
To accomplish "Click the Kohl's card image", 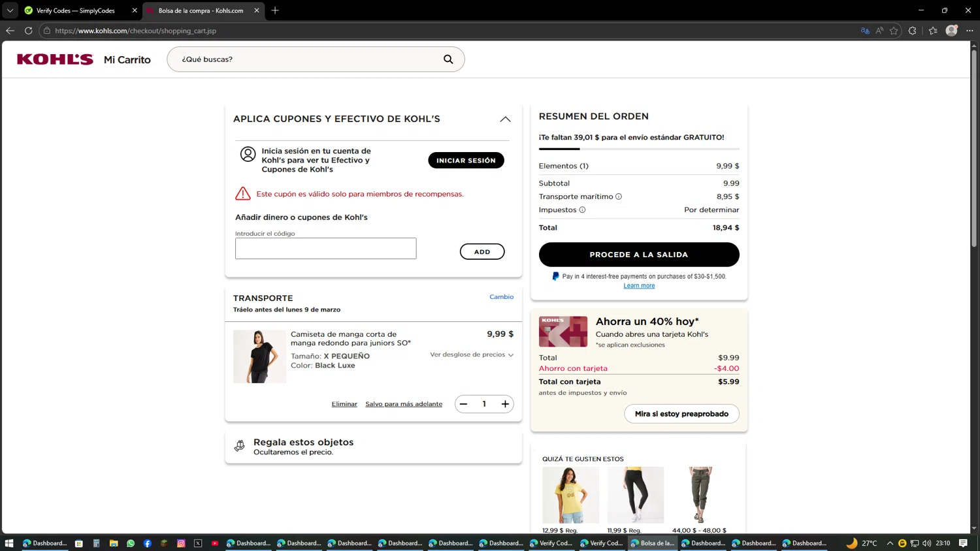I will 563,332.
